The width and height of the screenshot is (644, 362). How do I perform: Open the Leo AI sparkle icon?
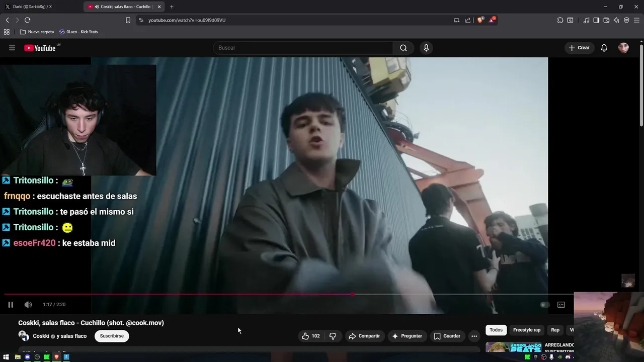pyautogui.click(x=616, y=20)
